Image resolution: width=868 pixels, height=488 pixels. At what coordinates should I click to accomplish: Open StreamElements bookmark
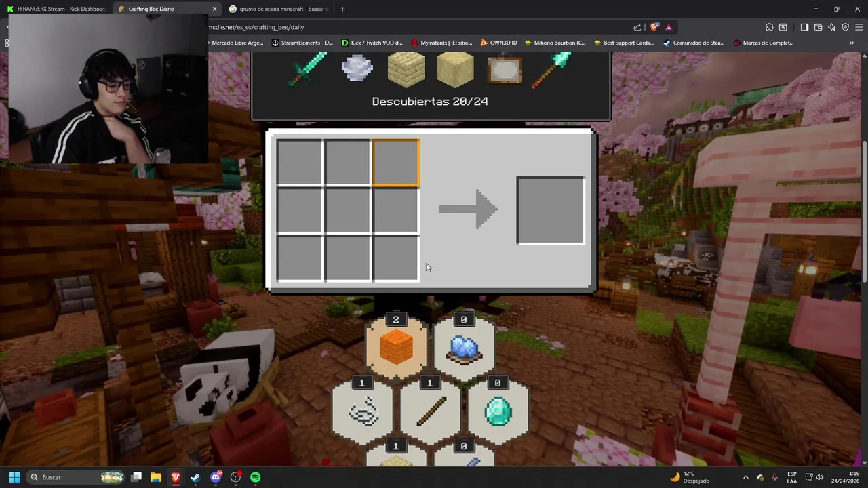302,43
